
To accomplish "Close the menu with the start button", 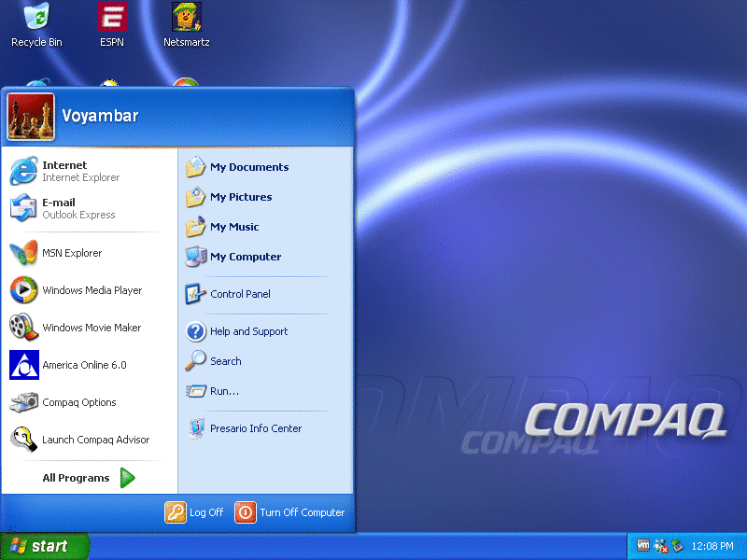I will (x=45, y=546).
